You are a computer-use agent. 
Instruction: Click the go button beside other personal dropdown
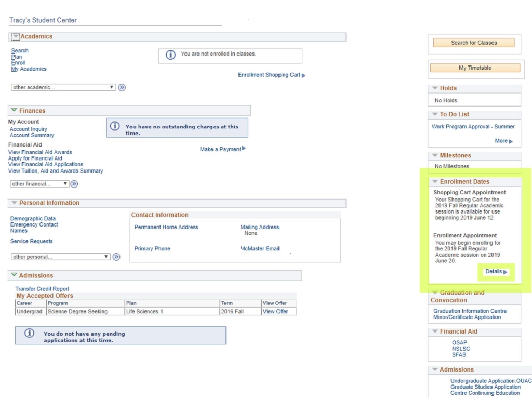(x=116, y=257)
